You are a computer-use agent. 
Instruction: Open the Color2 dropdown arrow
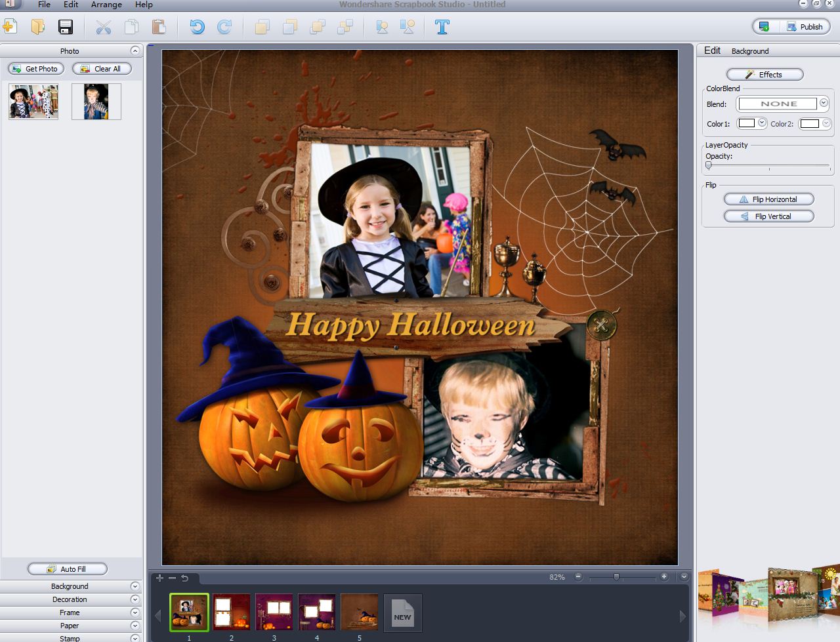[x=826, y=123]
